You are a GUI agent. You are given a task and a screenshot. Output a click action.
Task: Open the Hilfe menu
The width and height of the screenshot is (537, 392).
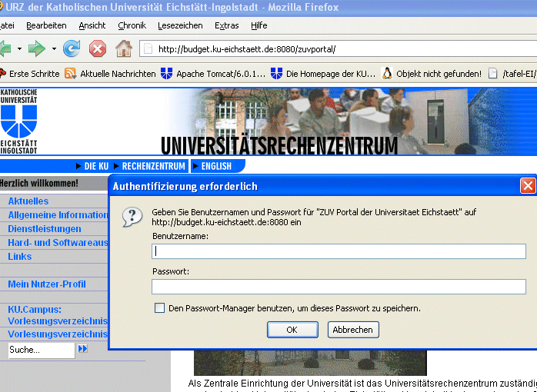(259, 25)
